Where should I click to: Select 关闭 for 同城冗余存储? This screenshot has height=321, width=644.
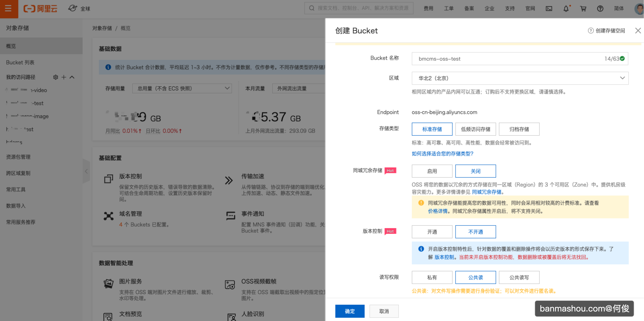[476, 171]
